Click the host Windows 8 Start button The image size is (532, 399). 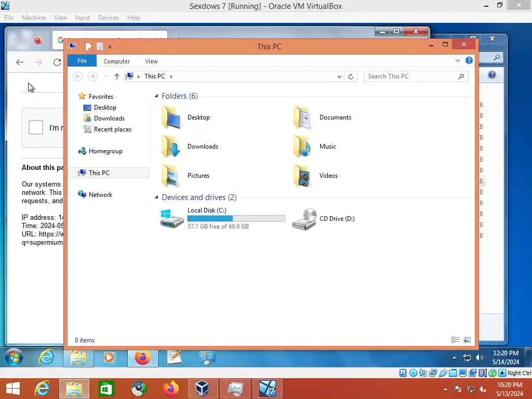click(x=13, y=389)
